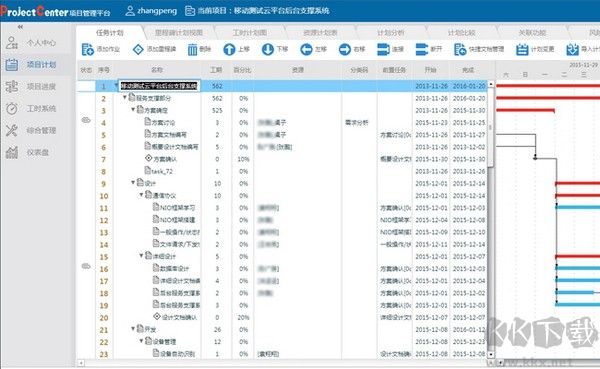Select row 12, NIO框架搭建 task
The image size is (600, 369).
tap(282, 220)
